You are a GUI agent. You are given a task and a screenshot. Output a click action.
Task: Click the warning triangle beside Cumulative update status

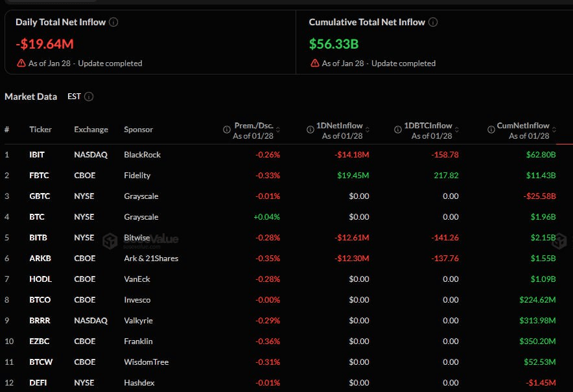click(x=315, y=63)
